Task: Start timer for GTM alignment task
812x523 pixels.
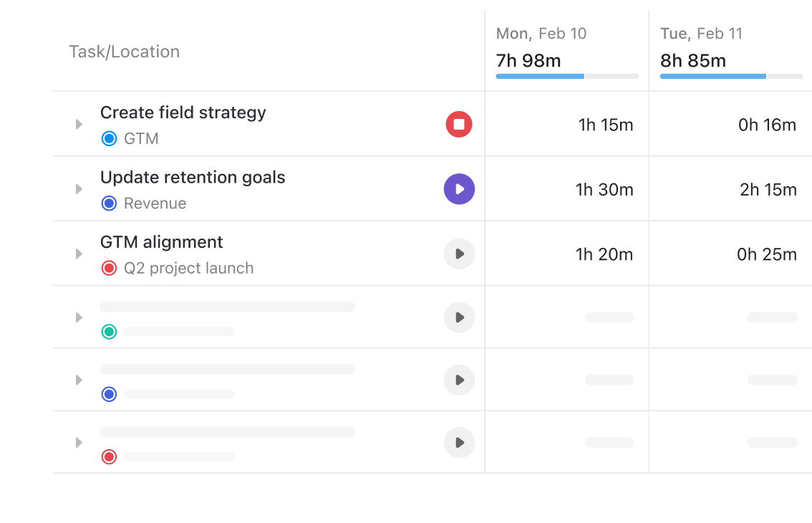Action: (x=459, y=254)
